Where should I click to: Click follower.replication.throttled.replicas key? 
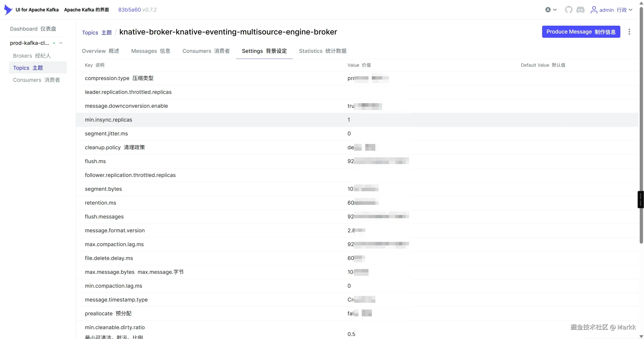pyautogui.click(x=130, y=175)
